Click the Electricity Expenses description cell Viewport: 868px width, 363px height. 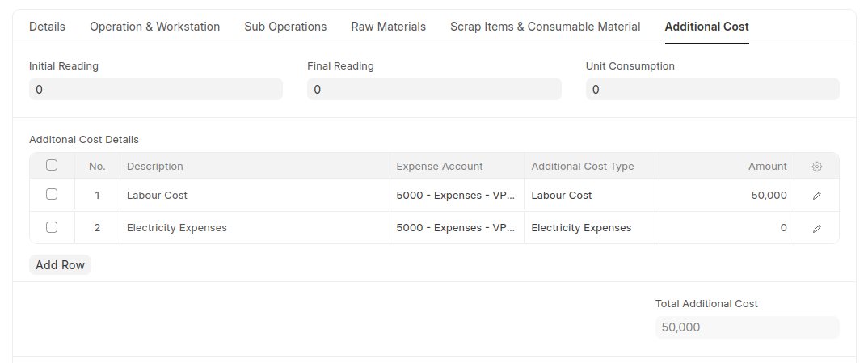click(255, 228)
